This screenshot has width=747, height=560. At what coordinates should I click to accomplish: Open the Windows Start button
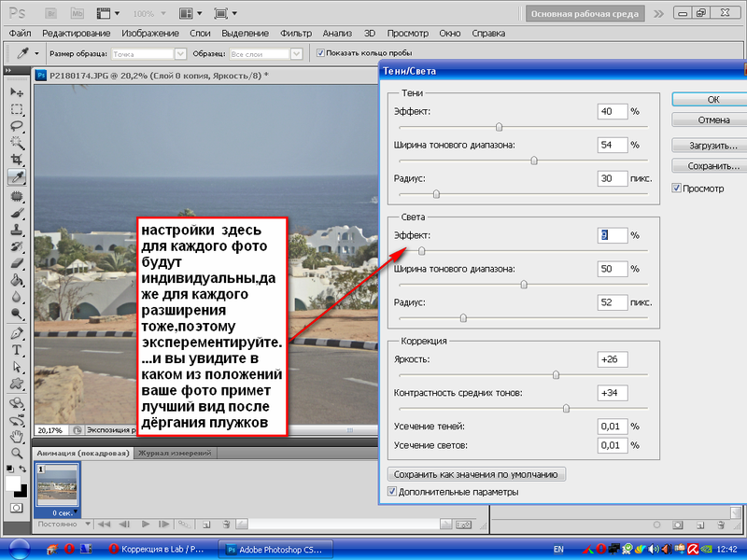pos(19,549)
